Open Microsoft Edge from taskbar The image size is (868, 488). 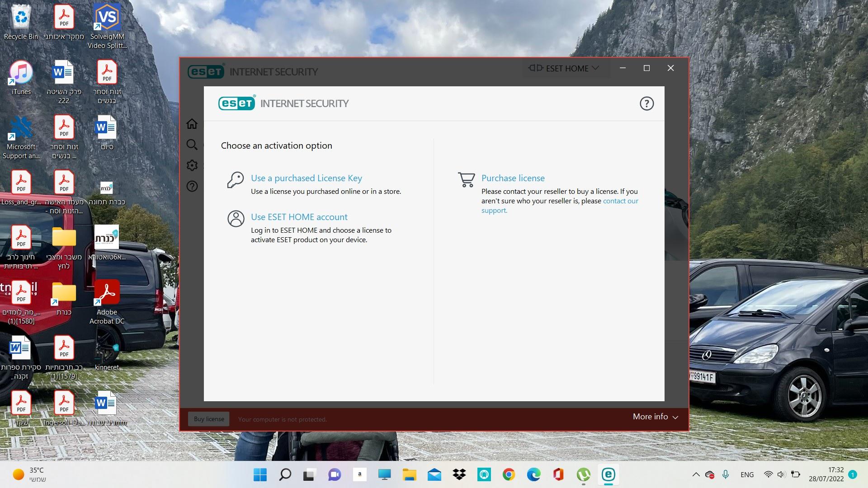pyautogui.click(x=533, y=474)
